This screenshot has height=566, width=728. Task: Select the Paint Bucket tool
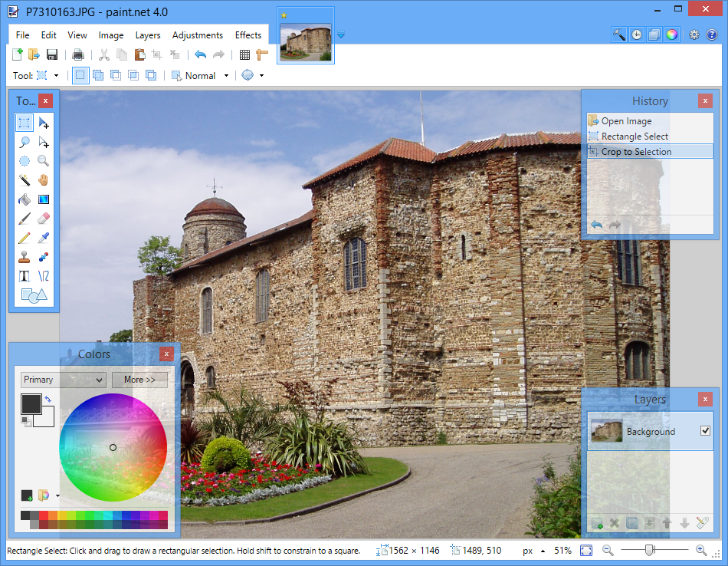click(24, 199)
